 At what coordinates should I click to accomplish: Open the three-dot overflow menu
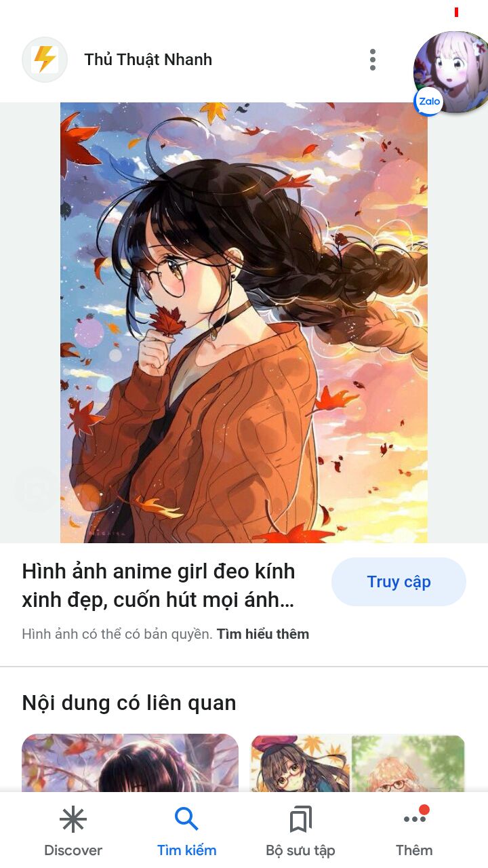point(372,60)
